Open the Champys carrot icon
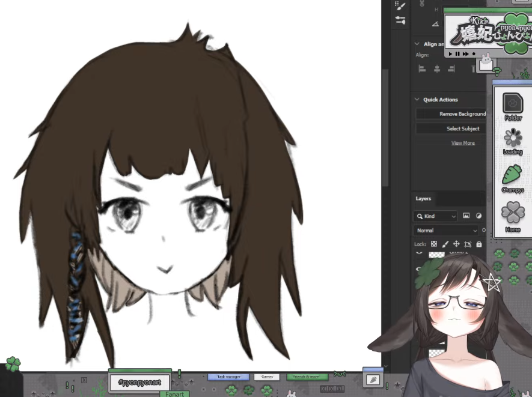 pyautogui.click(x=513, y=178)
